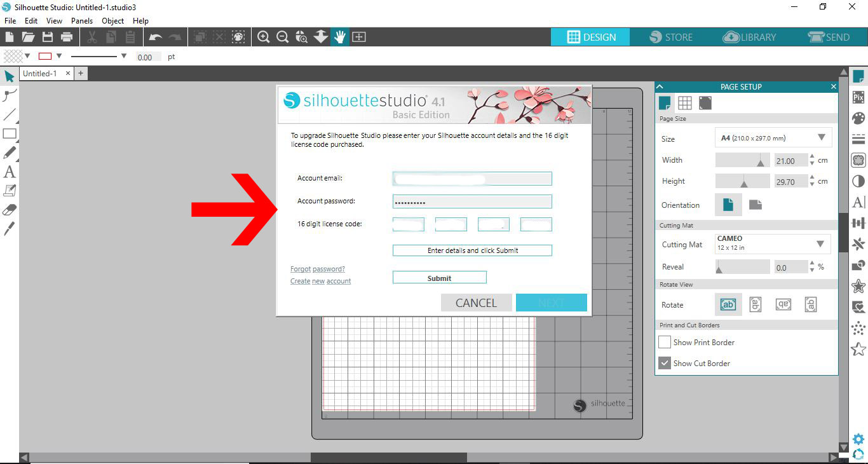Image resolution: width=868 pixels, height=464 pixels.
Task: Select the drag zoom arrows tool
Action: point(321,37)
